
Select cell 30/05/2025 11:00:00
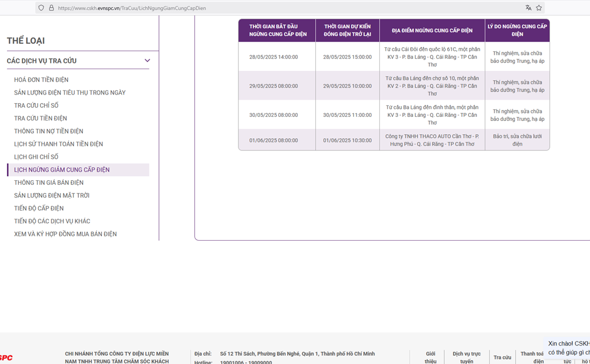pos(347,115)
